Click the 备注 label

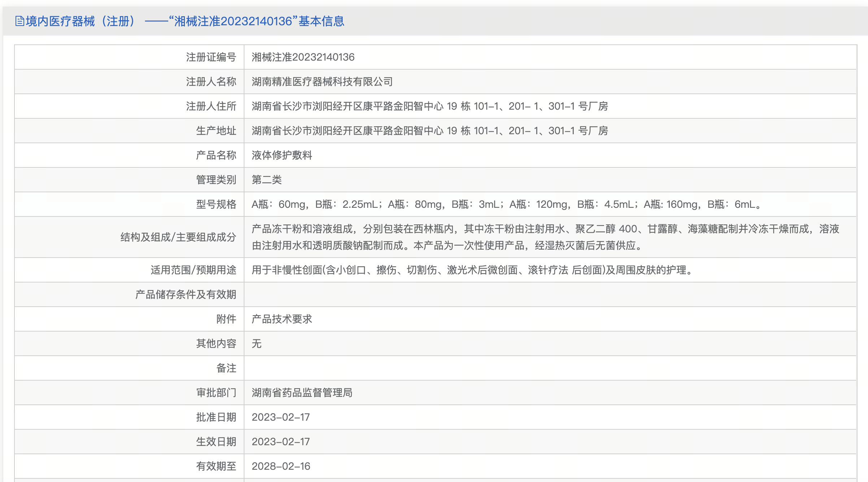point(226,368)
